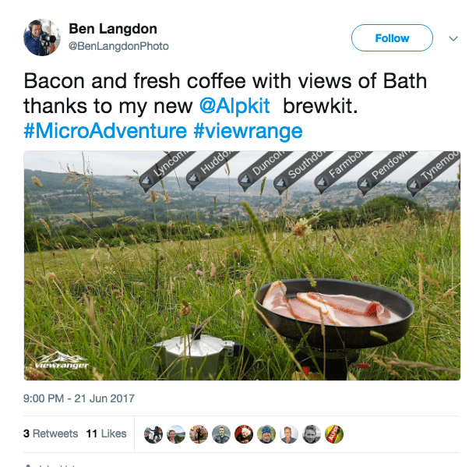The height and width of the screenshot is (467, 476).
Task: Open the tweet timestamp 21 Jun 2017
Action: click(79, 398)
